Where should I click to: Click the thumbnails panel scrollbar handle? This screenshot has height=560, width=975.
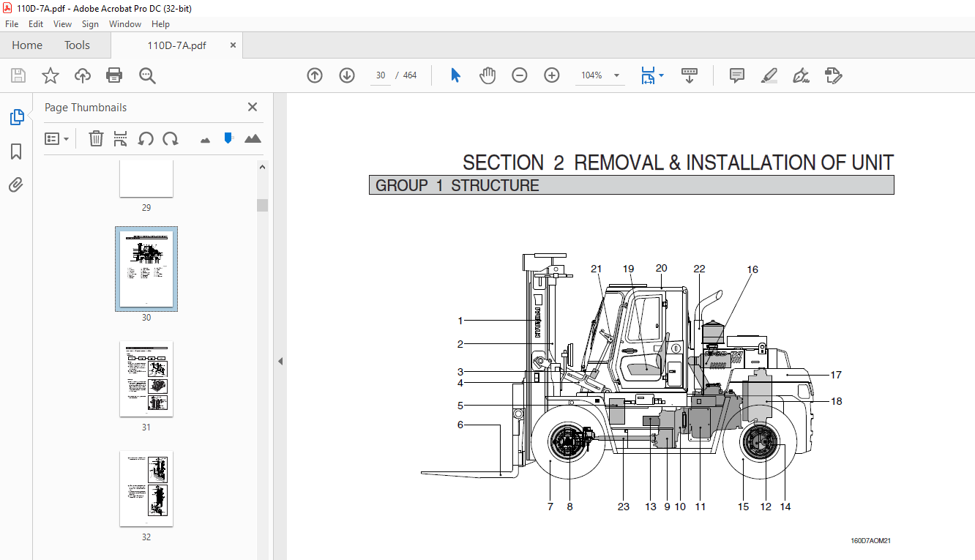(262, 205)
